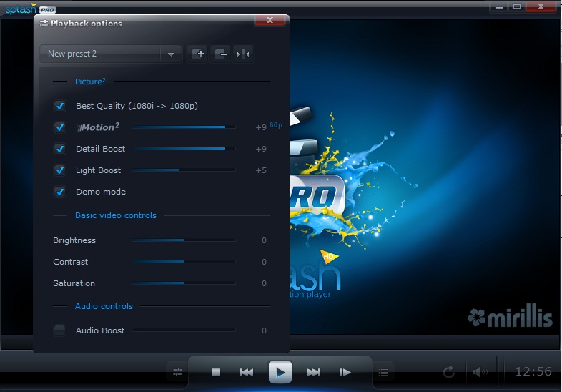Viewport: 562px width, 392px height.
Task: Click the Picture² section heading
Action: [x=90, y=82]
